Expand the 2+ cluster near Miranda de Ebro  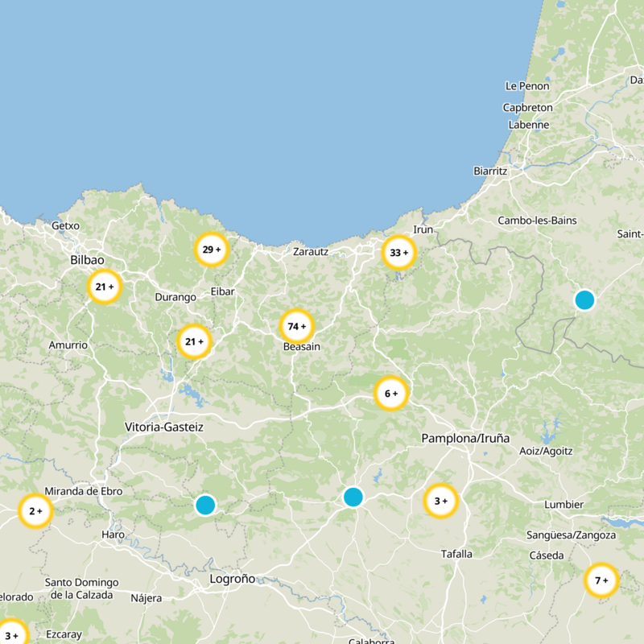pos(35,511)
